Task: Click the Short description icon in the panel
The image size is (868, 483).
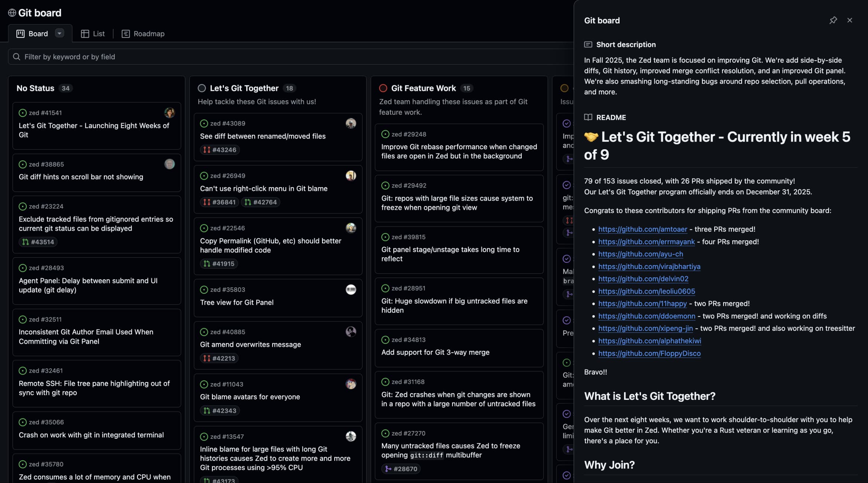Action: point(589,44)
